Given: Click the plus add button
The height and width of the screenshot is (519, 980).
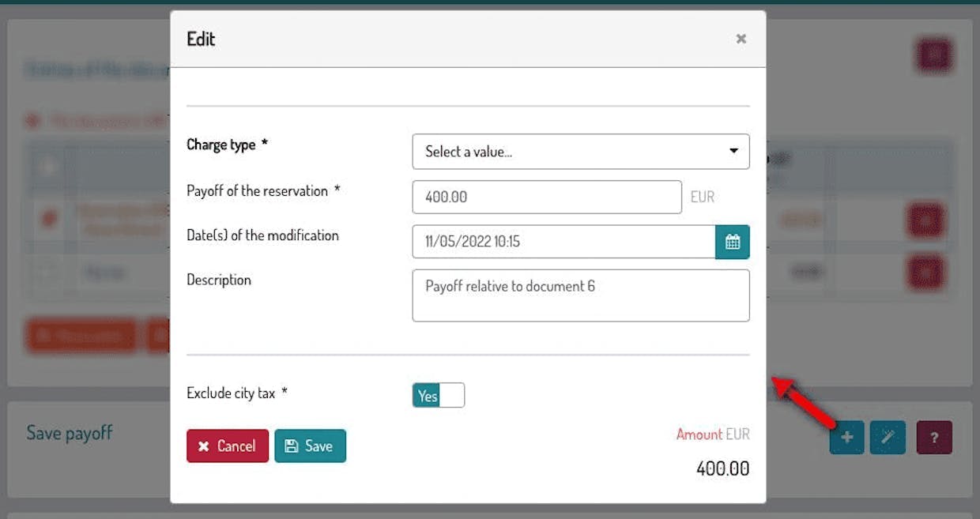Looking at the screenshot, I should (846, 437).
